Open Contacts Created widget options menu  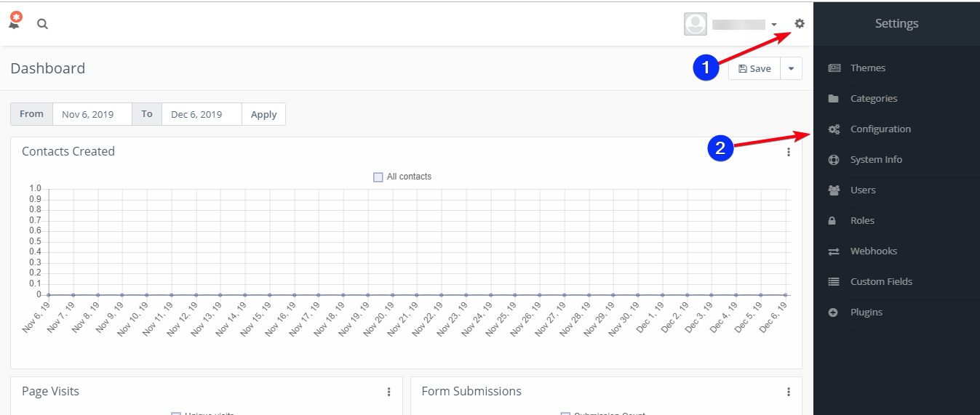point(788,152)
